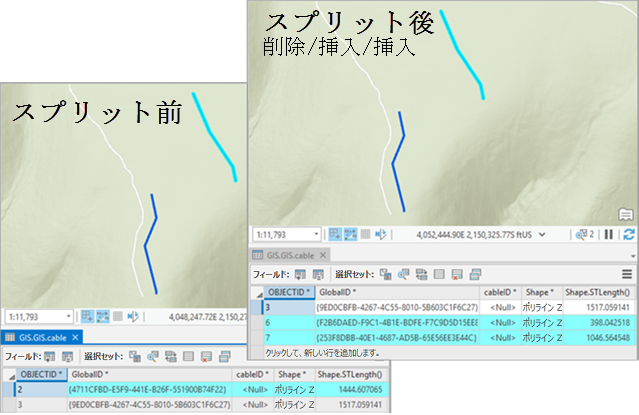Click the Refresh map icon in the status bar
Viewport: 639px width, 415px height.
click(x=628, y=234)
